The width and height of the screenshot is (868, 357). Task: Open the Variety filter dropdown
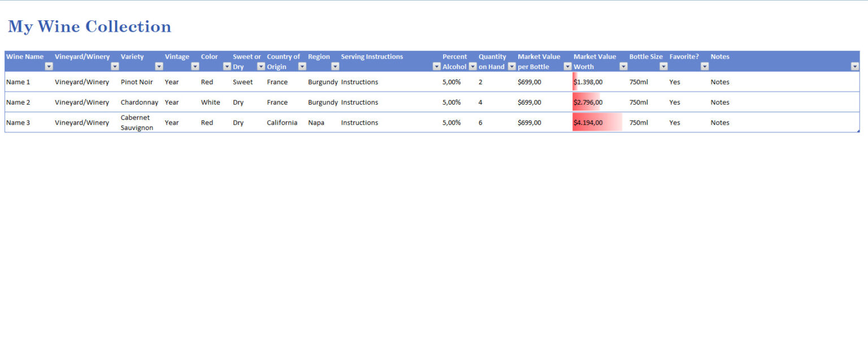(x=158, y=66)
